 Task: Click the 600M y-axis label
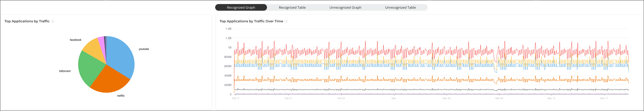[228, 66]
